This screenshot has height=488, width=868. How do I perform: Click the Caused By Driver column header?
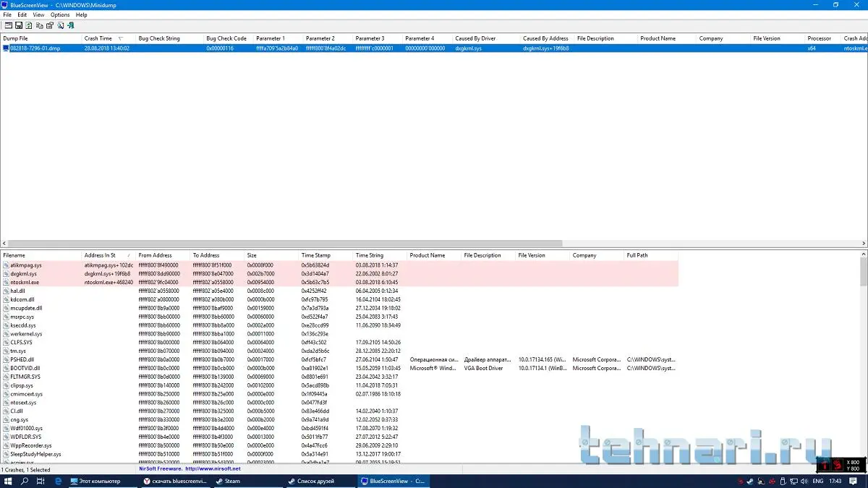(486, 38)
